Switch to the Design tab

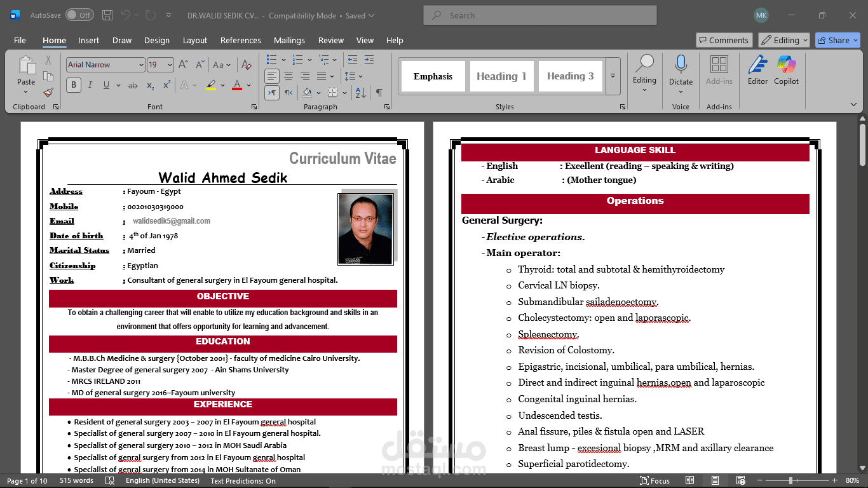[157, 40]
